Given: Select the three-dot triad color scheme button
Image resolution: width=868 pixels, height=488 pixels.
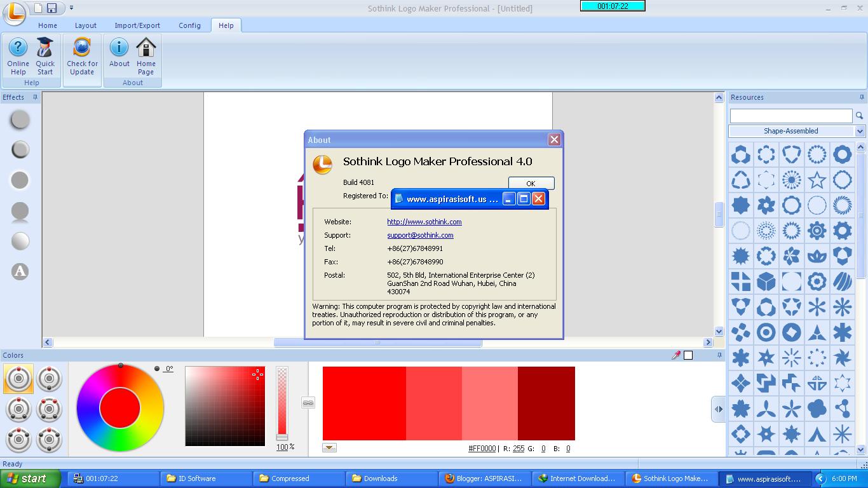Looking at the screenshot, I should pos(18,409).
